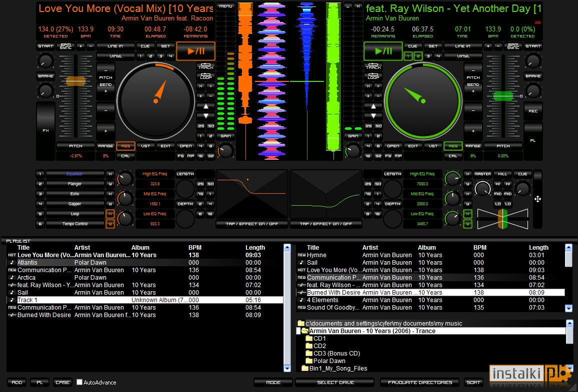578x392 pixels.
Task: Select the Equalizer effect
Action: (75, 174)
